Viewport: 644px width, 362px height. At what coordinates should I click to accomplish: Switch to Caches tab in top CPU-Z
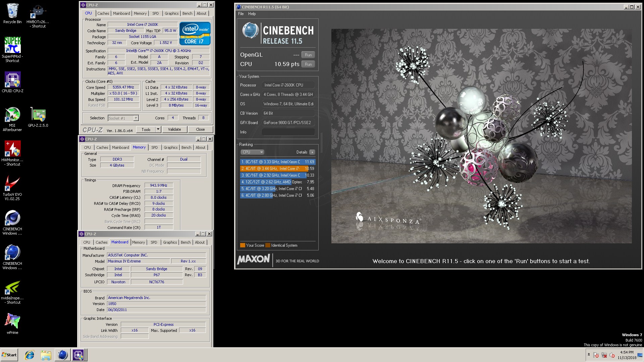[103, 13]
